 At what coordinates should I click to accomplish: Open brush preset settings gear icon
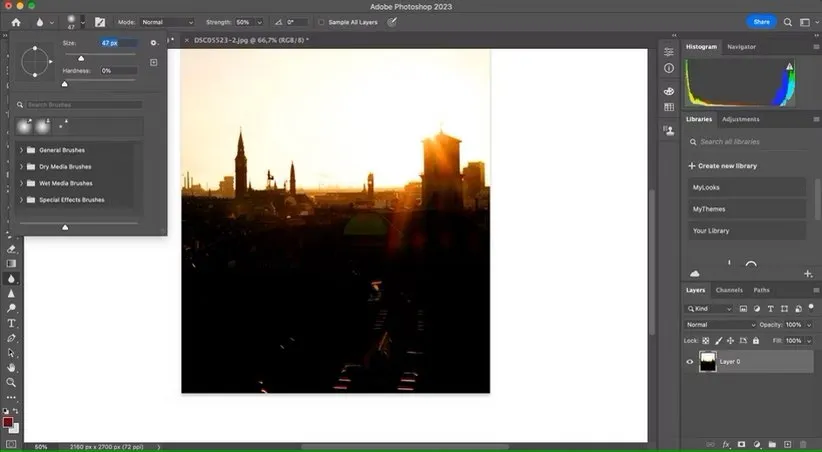coord(153,43)
